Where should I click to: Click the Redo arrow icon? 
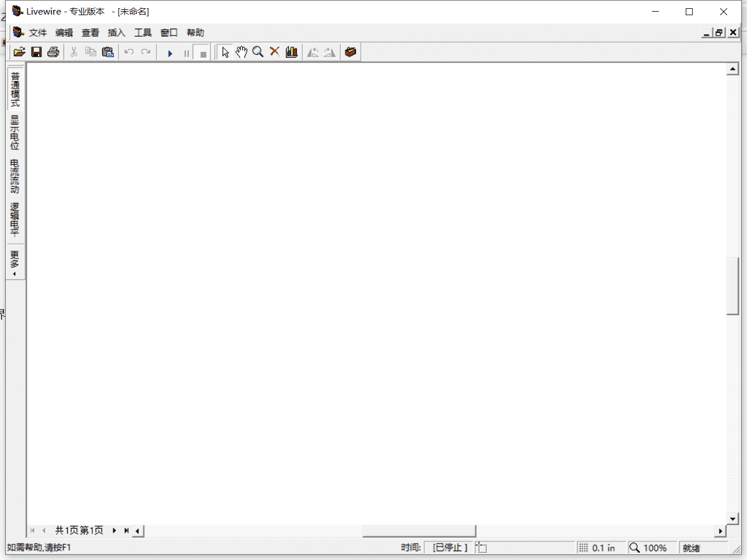point(146,52)
